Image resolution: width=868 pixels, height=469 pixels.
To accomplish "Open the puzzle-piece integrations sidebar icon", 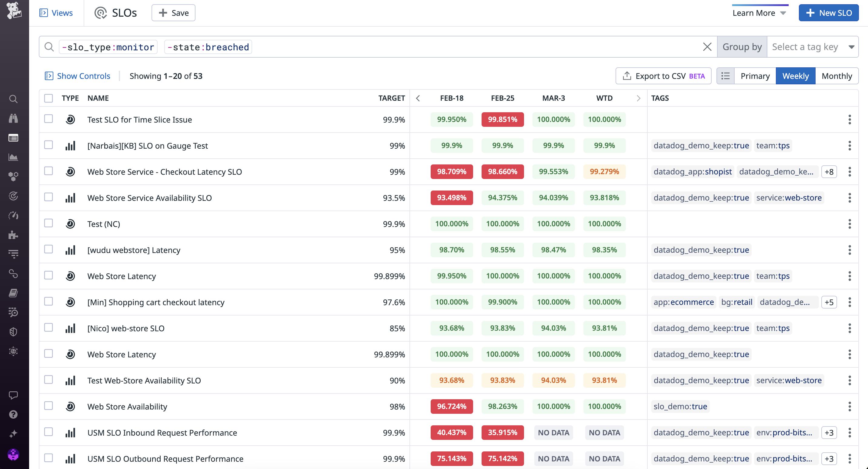I will [x=13, y=235].
